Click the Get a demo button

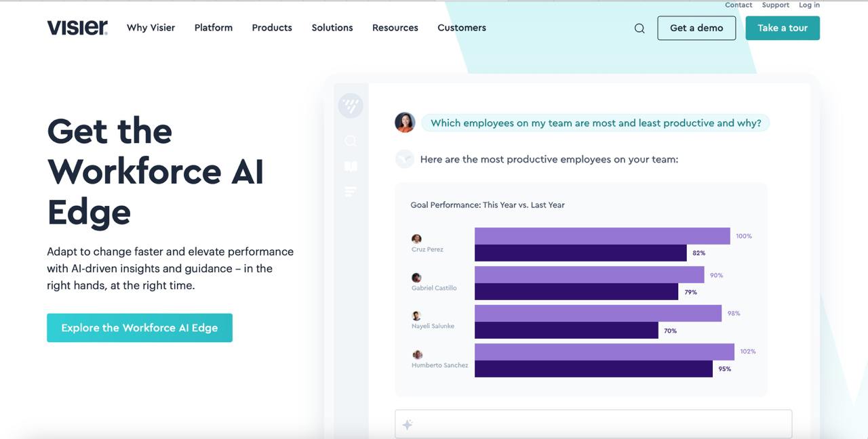click(696, 28)
